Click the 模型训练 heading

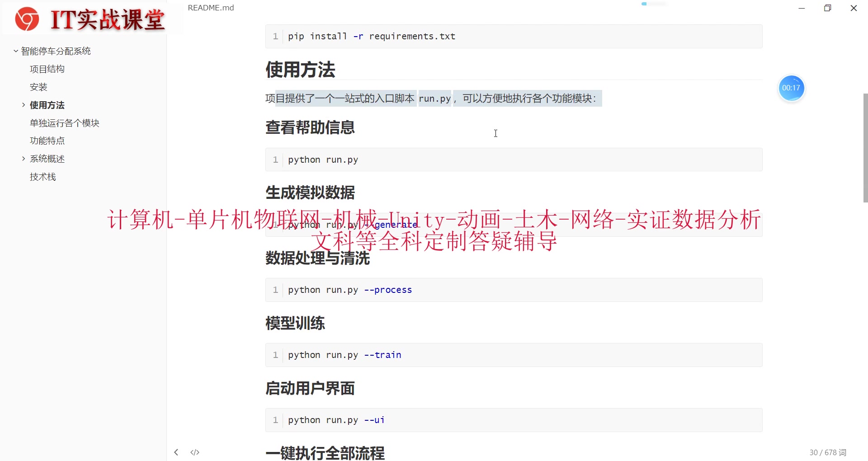pyautogui.click(x=295, y=323)
